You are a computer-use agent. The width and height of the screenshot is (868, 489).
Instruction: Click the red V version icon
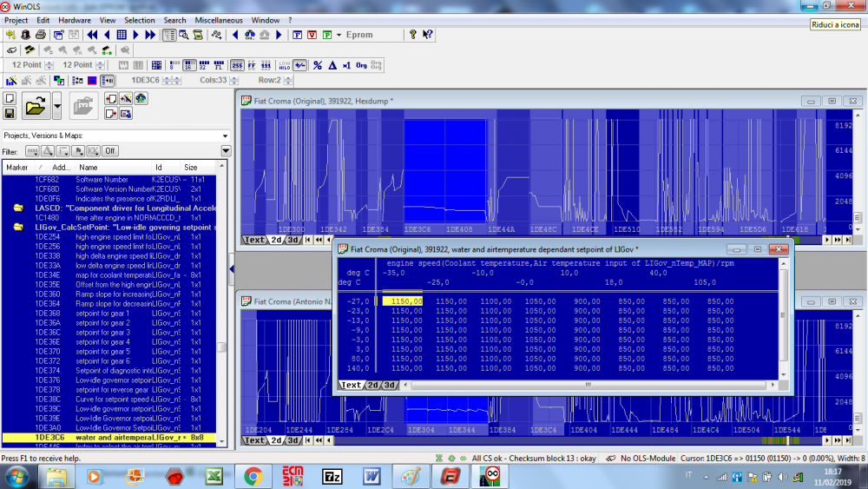point(312,35)
